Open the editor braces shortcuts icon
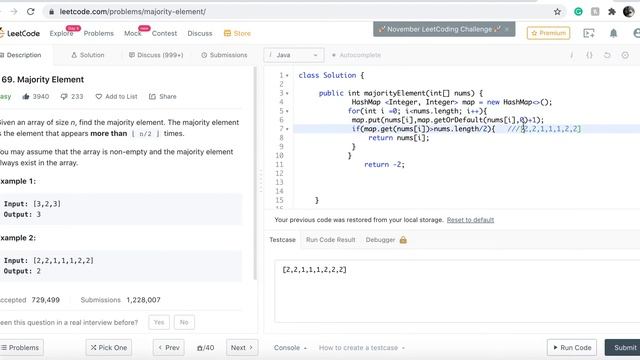The image size is (640, 360). coord(589,55)
